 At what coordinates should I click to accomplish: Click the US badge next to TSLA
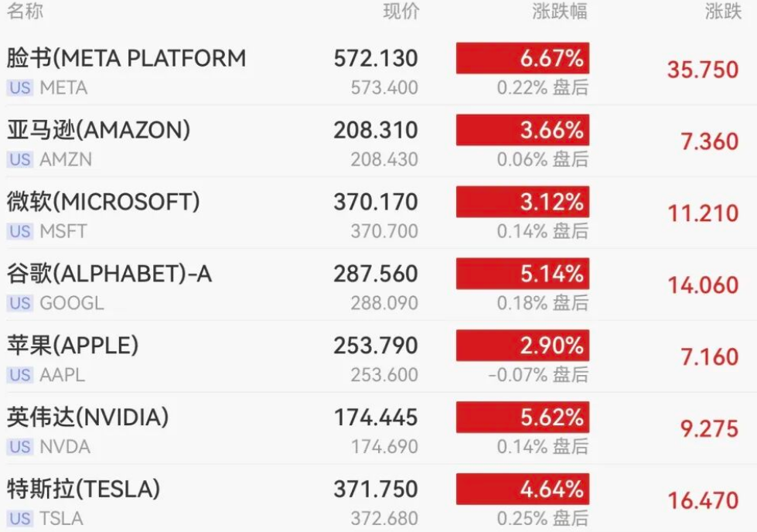20,518
